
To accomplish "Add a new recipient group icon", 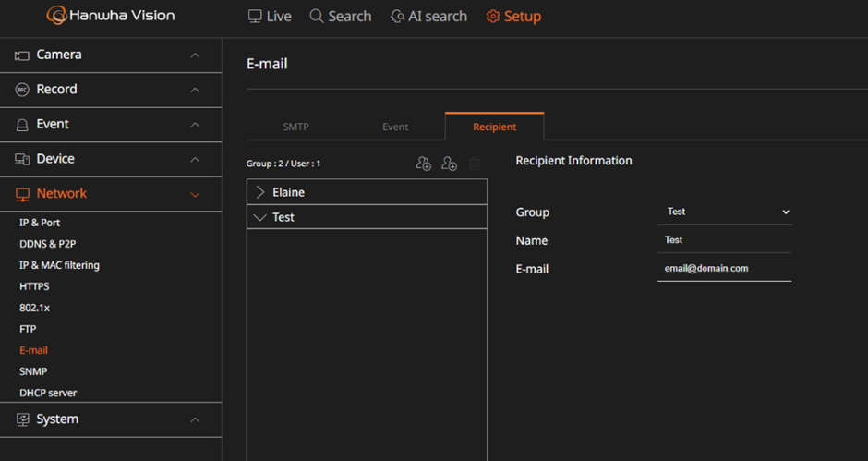I will point(424,164).
